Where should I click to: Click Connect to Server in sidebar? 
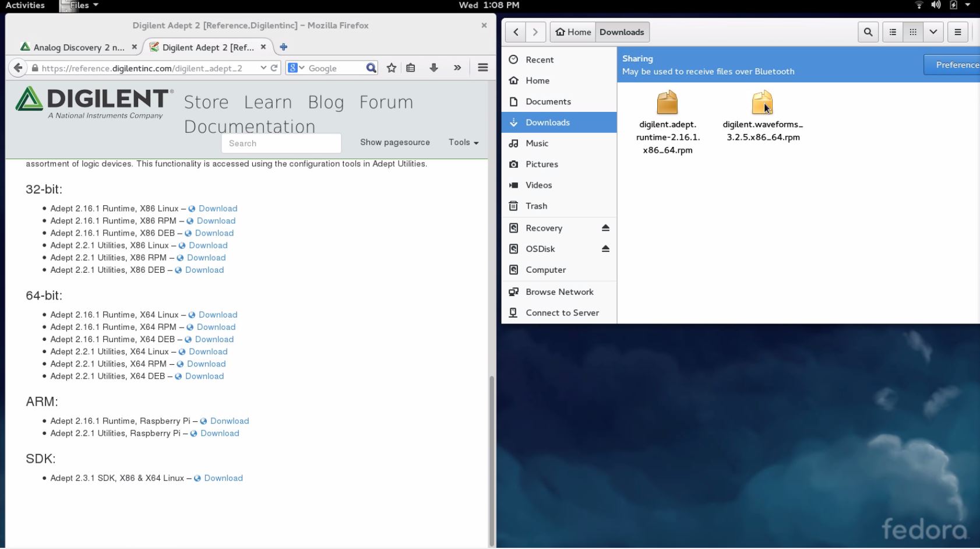click(559, 313)
